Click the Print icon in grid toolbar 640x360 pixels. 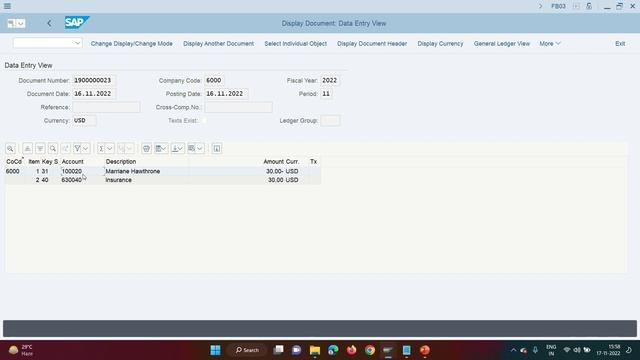pos(147,149)
